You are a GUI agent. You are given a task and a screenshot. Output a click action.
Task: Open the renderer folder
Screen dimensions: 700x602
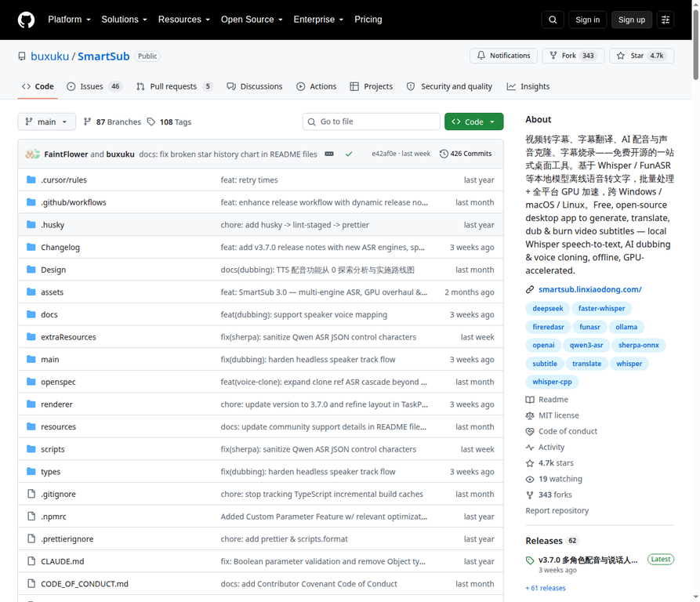point(56,404)
